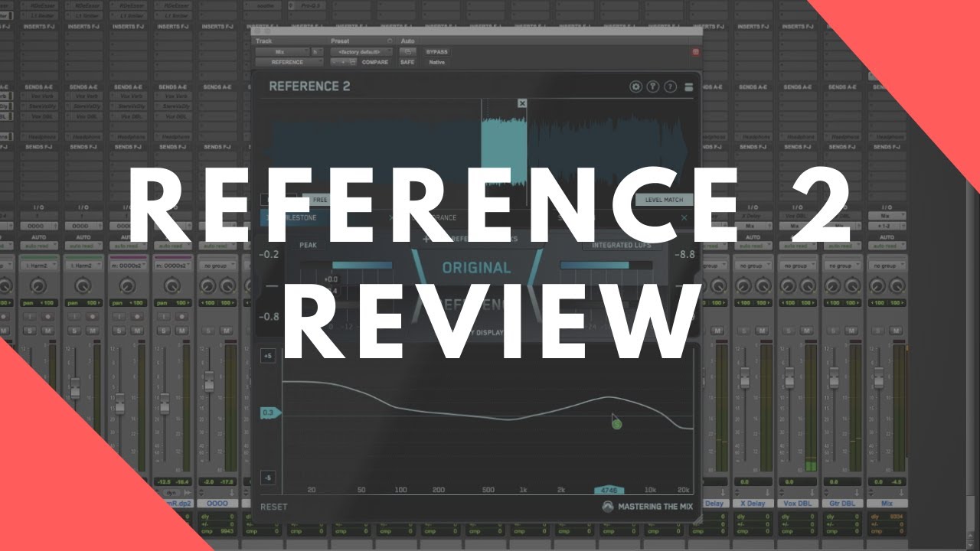Click the green S node on the EQ curve
980x551 pixels.
coord(616,422)
